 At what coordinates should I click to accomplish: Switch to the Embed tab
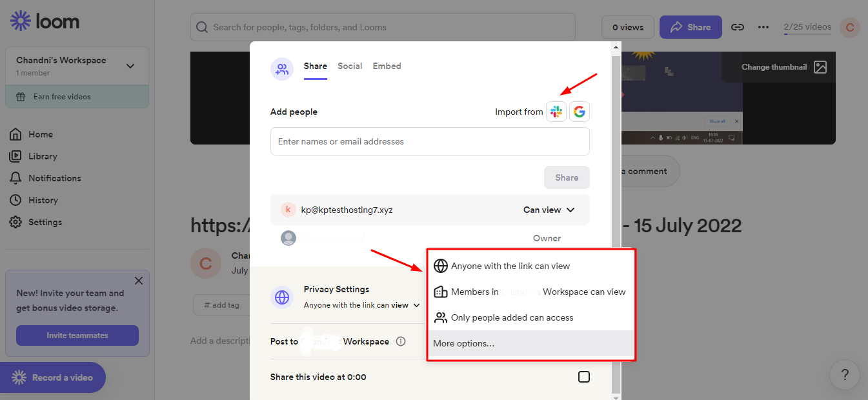[x=387, y=66]
